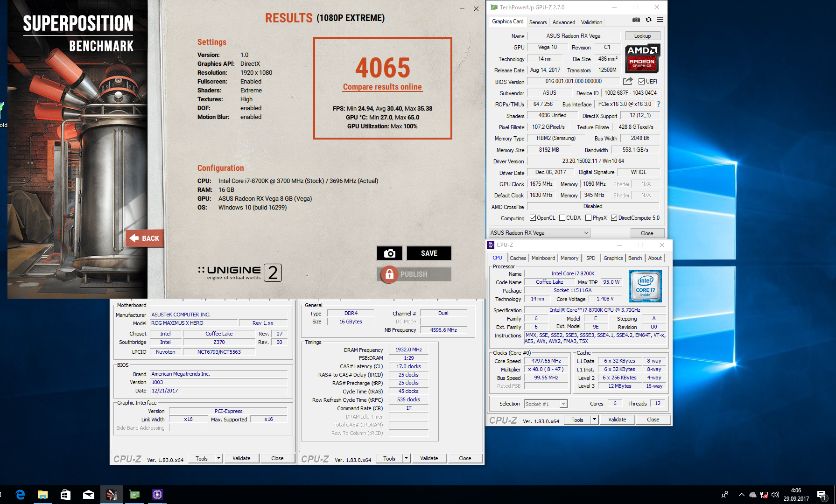Open Mail app from the taskbar
The height and width of the screenshot is (504, 836).
click(x=89, y=495)
